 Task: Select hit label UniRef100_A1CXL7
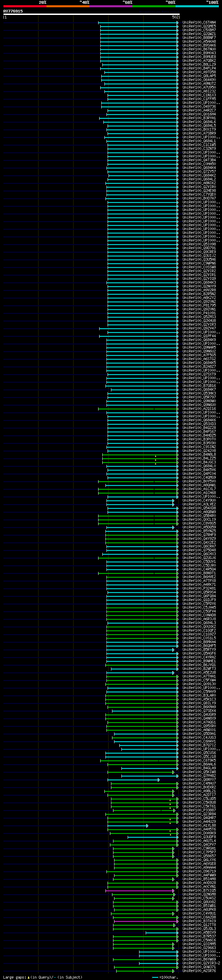[x=199, y=489]
